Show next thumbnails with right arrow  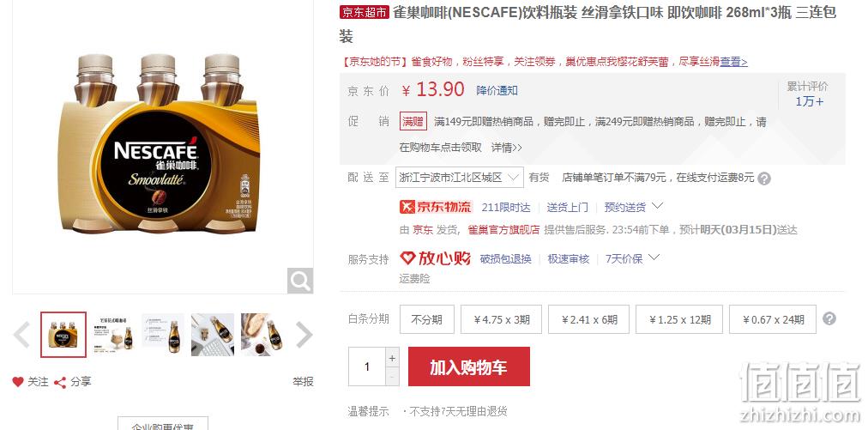tap(304, 335)
